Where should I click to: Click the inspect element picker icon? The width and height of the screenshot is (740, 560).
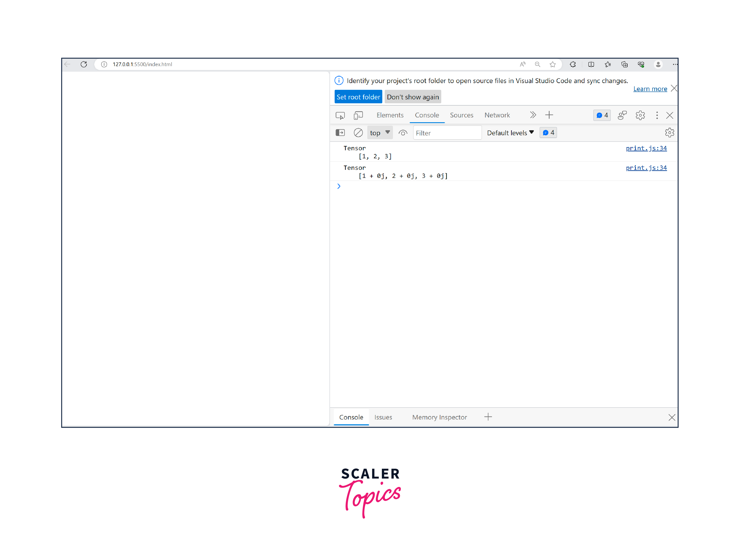(x=340, y=115)
